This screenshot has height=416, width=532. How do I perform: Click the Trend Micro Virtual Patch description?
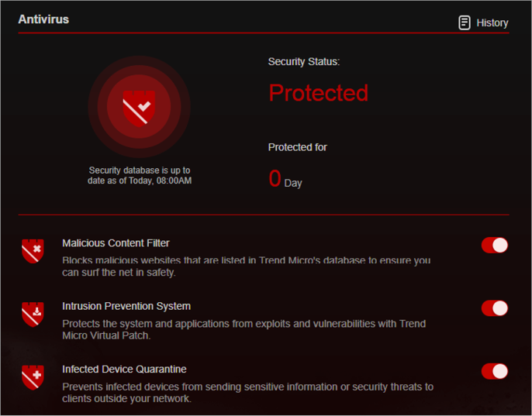(244, 329)
